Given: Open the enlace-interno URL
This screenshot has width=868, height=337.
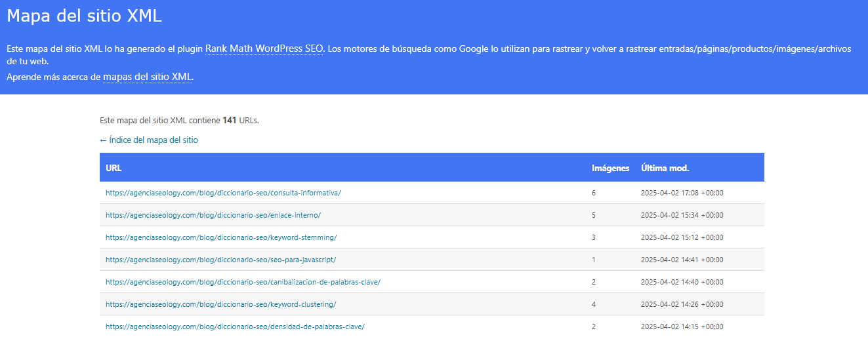Looking at the screenshot, I should click(213, 215).
